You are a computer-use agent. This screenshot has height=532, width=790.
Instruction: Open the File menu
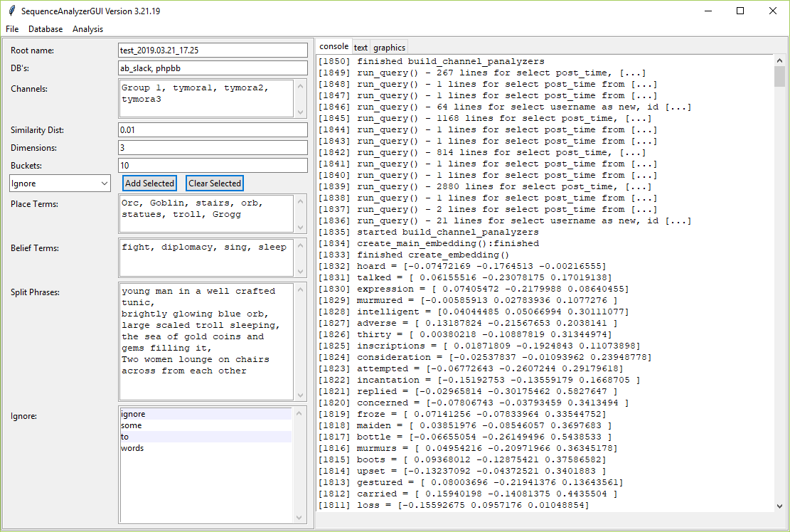(12, 29)
